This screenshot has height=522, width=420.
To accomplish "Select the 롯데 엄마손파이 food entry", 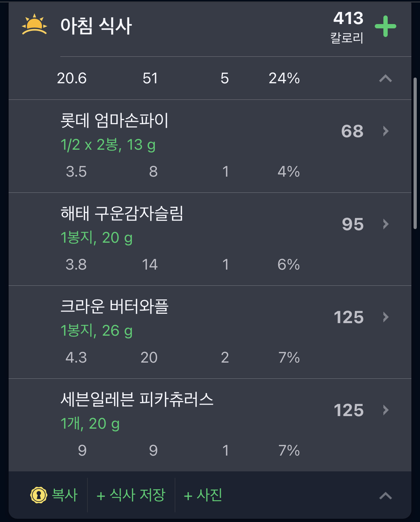I will (x=114, y=121).
